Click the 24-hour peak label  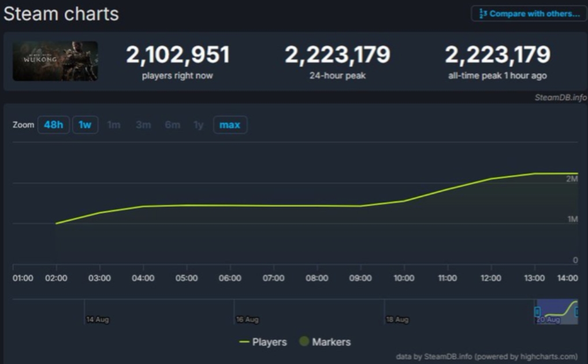[337, 76]
